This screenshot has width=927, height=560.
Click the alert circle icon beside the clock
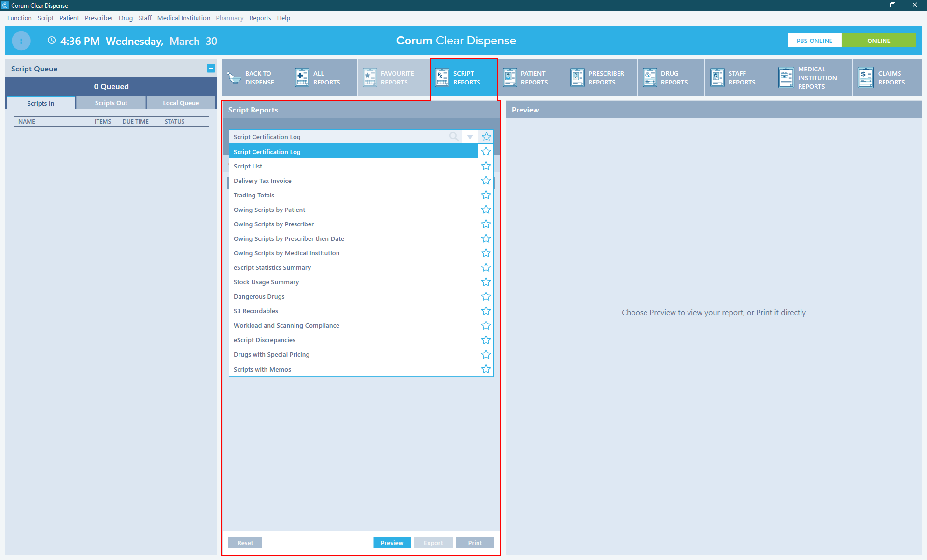click(x=21, y=41)
